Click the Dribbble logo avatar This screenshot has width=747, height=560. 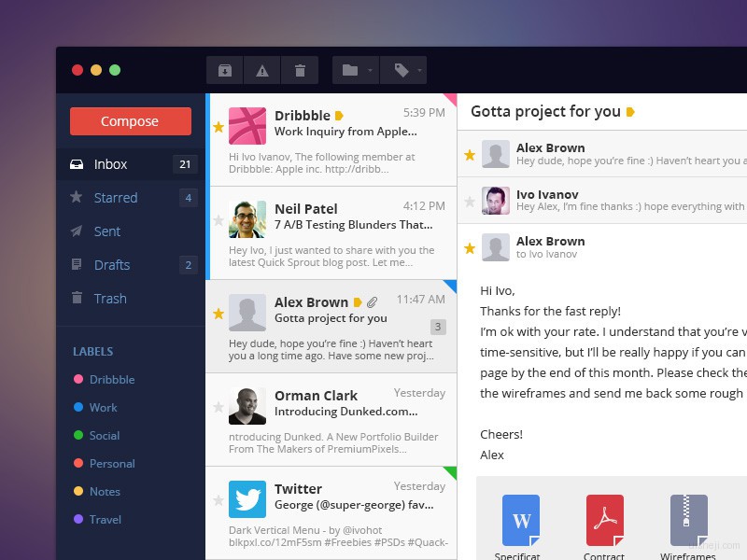pos(247,126)
